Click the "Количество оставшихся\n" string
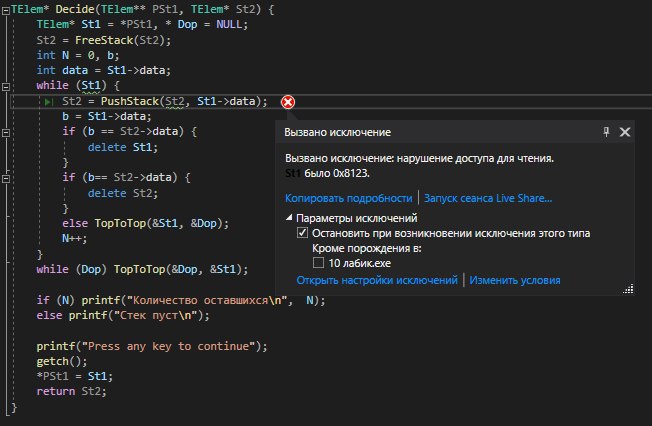This screenshot has width=652, height=426. [x=207, y=300]
